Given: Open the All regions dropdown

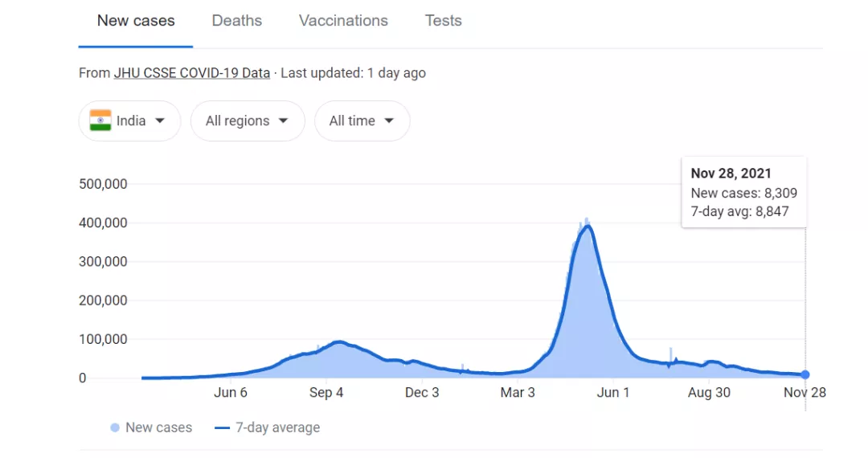Looking at the screenshot, I should (248, 121).
